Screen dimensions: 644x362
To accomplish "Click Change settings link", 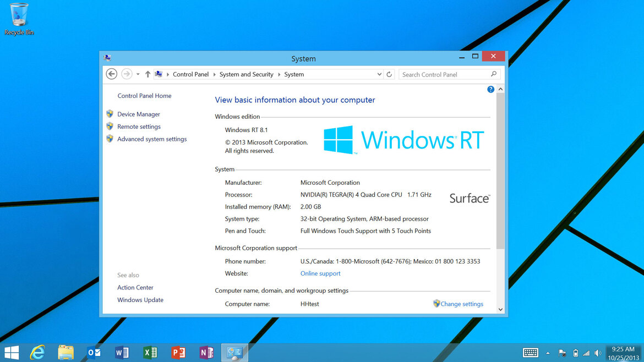I will [462, 304].
